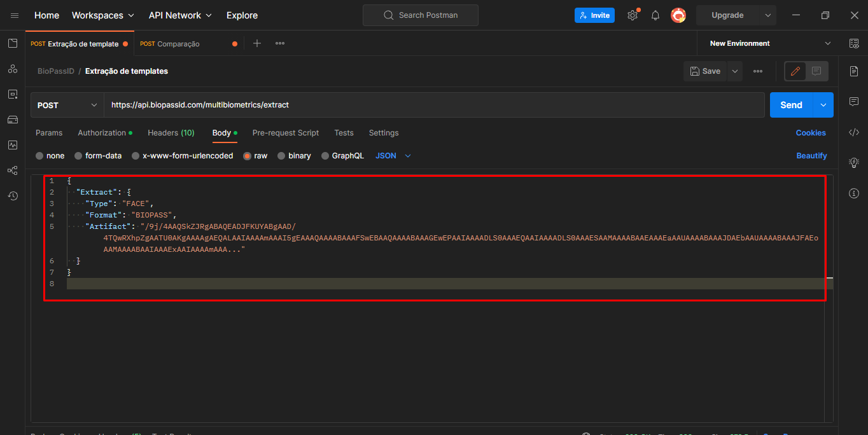Open request more actions ellipsis
The width and height of the screenshot is (868, 435).
[x=758, y=71]
